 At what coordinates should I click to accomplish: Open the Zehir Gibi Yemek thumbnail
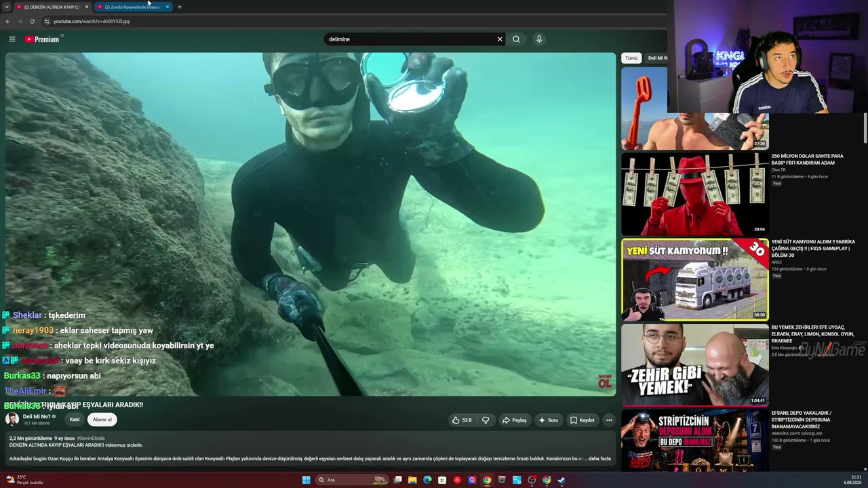coord(694,365)
